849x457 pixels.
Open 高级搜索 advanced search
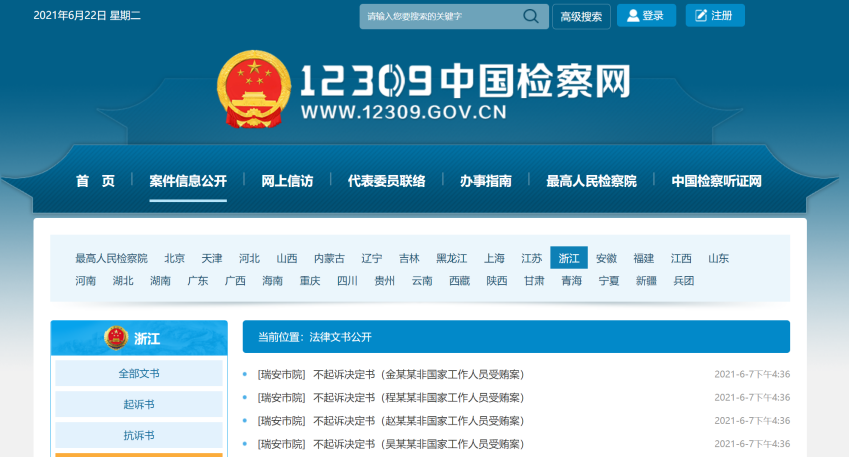(581, 16)
